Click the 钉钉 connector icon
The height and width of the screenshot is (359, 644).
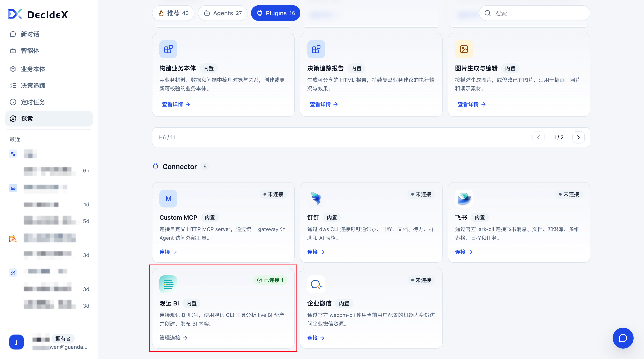point(316,199)
